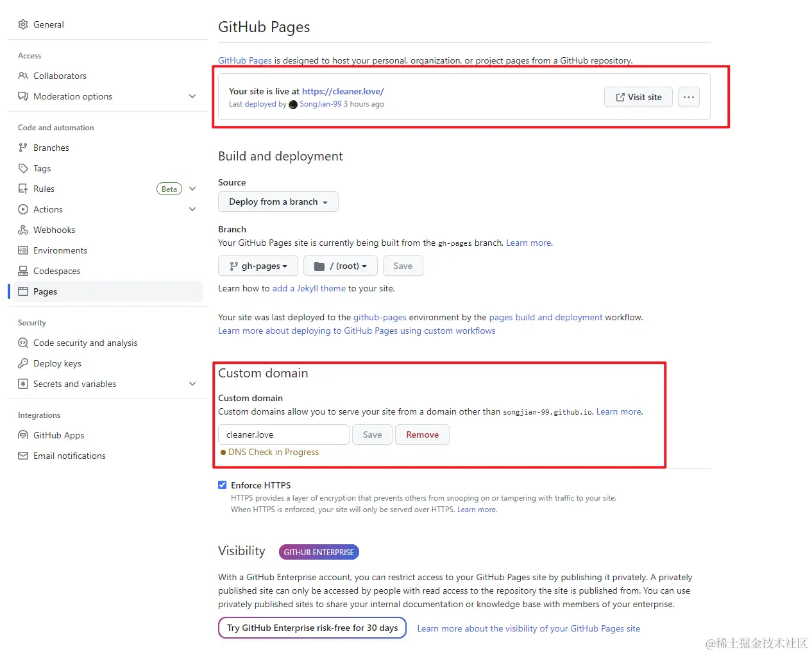The width and height of the screenshot is (812, 654).
Task: Click the Codespaces icon
Action: tap(23, 271)
